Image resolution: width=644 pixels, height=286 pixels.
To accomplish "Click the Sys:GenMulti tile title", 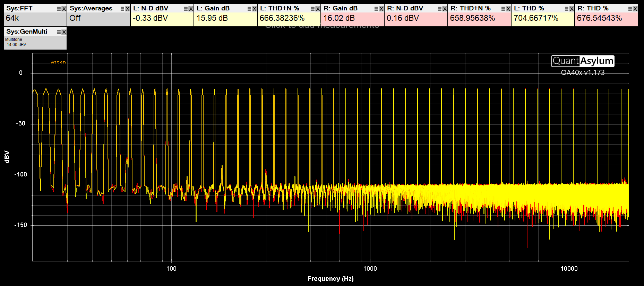I will coord(27,32).
